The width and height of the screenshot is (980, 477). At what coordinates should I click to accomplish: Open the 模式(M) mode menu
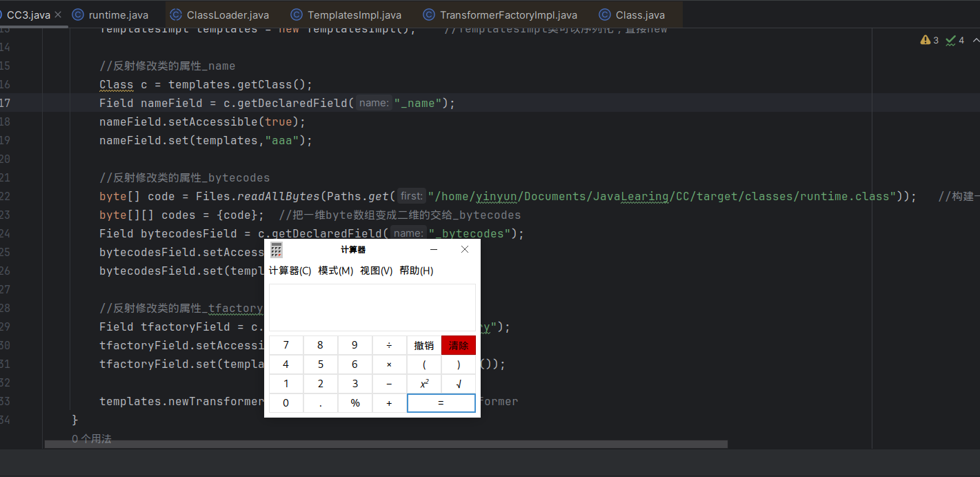336,271
